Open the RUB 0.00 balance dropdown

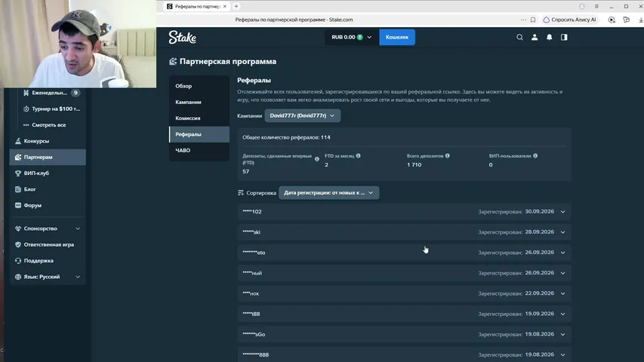click(x=352, y=38)
